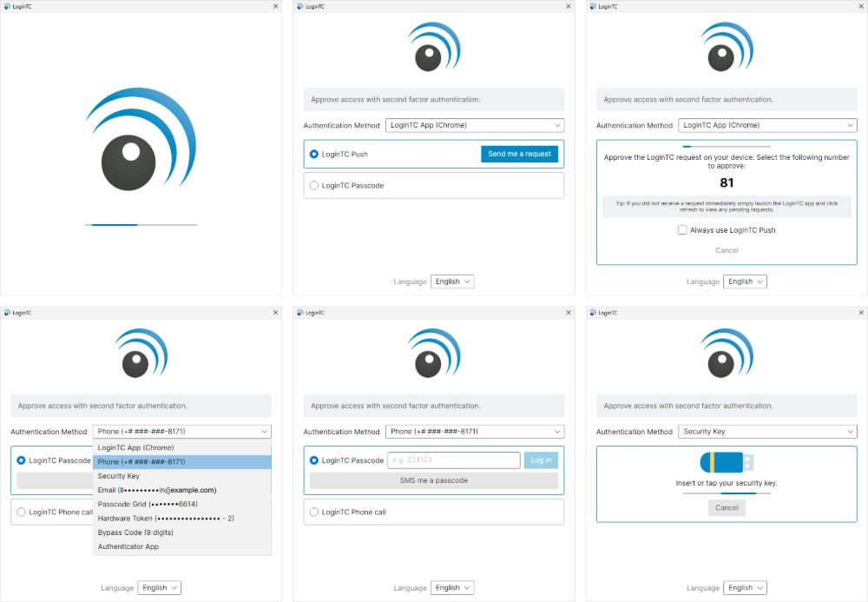The image size is (868, 602).
Task: Enable 'Always use LoginTC Push' checkbox
Action: (682, 230)
